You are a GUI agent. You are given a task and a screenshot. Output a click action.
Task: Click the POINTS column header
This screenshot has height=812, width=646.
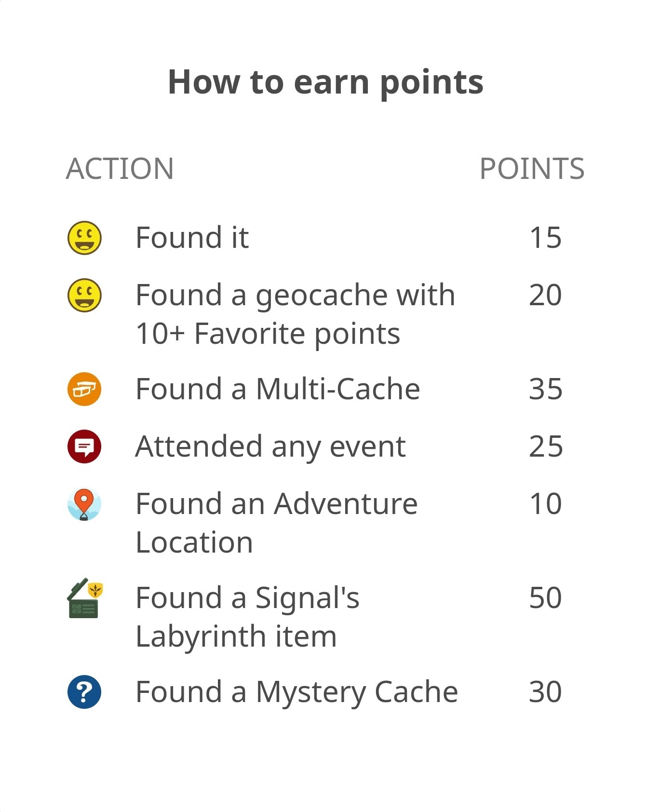click(x=532, y=168)
